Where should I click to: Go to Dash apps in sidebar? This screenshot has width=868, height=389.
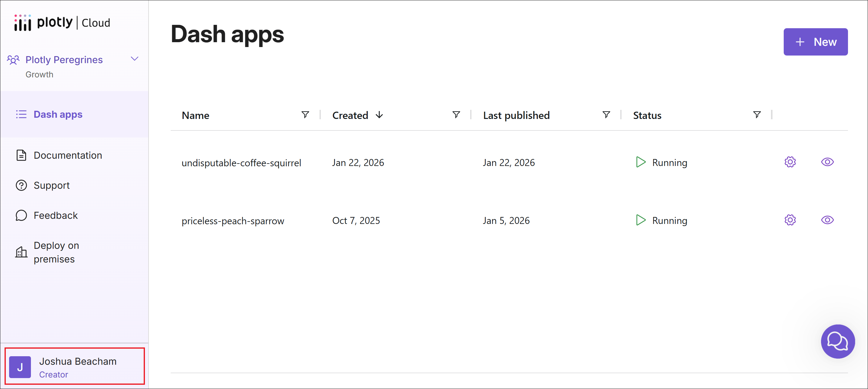pos(58,114)
